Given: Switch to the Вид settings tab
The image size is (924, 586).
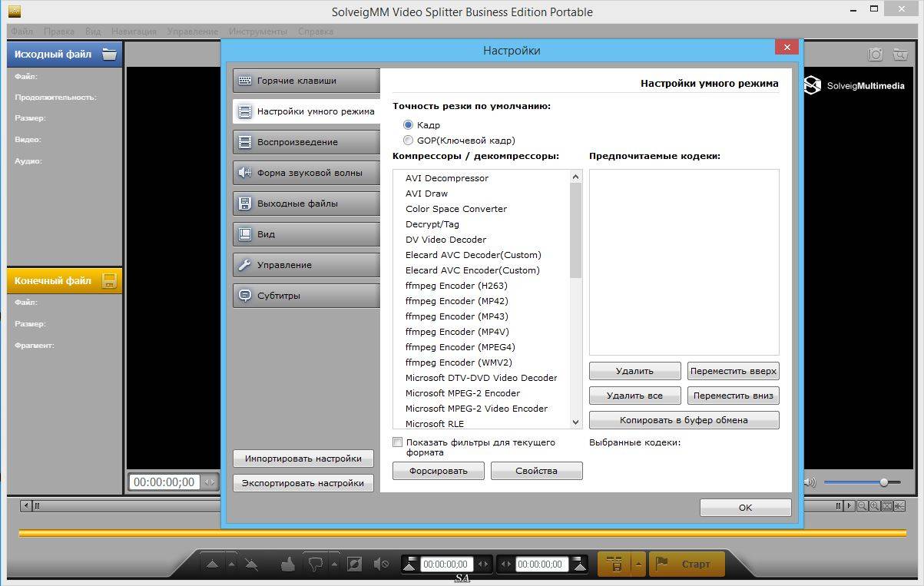Looking at the screenshot, I should 306,234.
